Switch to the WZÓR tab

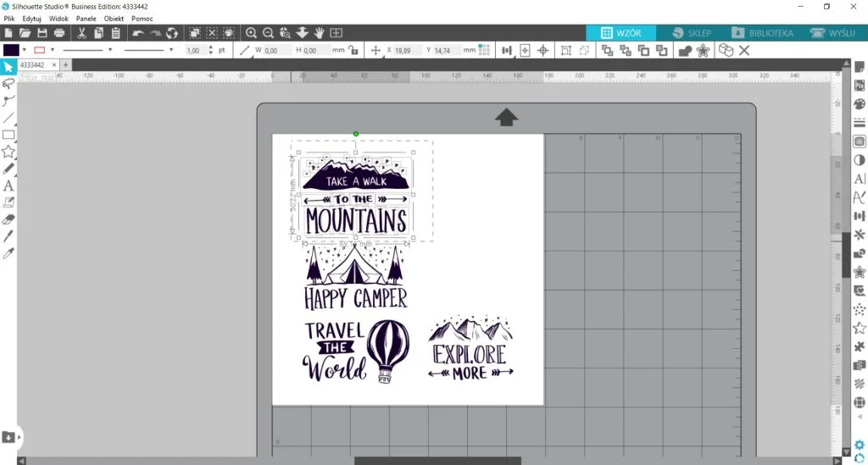621,33
